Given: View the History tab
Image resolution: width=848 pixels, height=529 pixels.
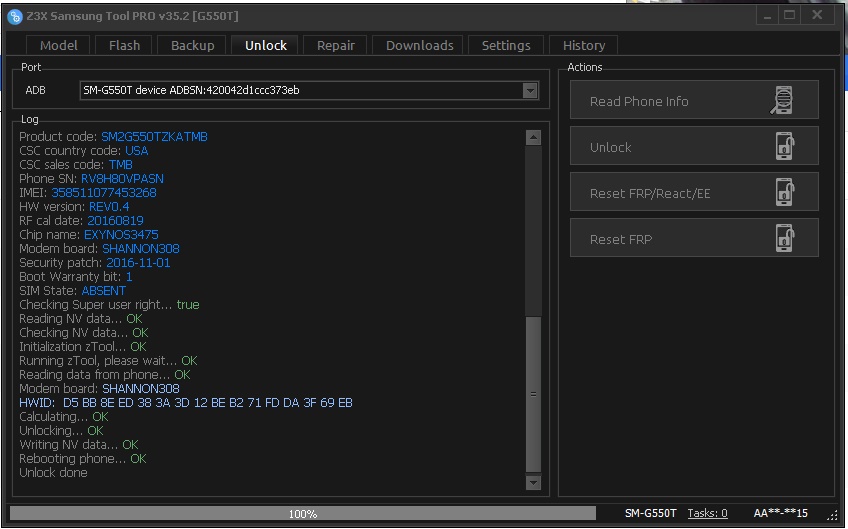Looking at the screenshot, I should pyautogui.click(x=584, y=45).
